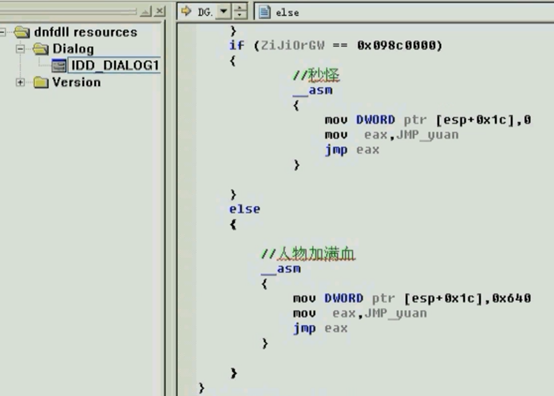The image size is (554, 396).
Task: Open the DG. class dropdown arrow
Action: pos(223,12)
